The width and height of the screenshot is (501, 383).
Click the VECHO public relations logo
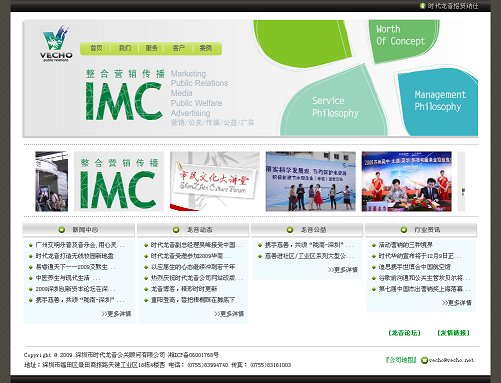pyautogui.click(x=56, y=43)
